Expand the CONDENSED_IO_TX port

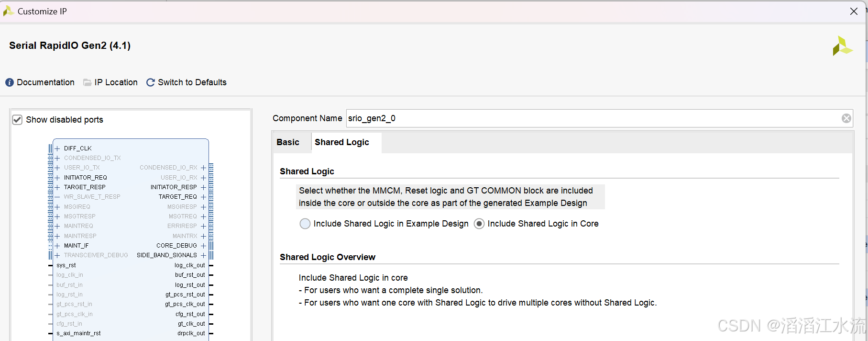(x=57, y=158)
